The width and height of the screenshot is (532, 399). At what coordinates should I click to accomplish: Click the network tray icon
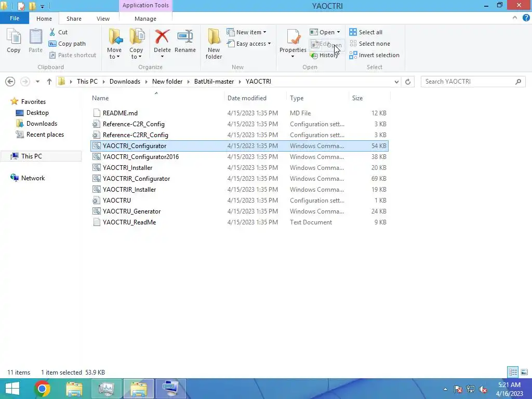471,389
